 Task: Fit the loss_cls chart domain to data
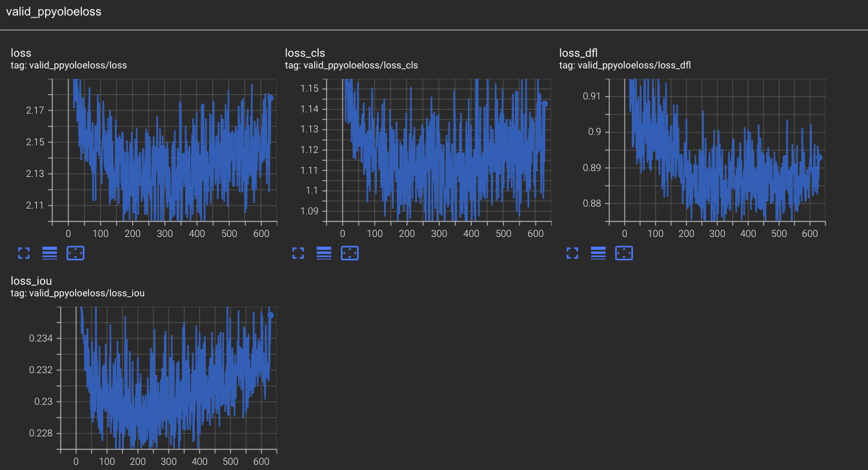click(x=350, y=253)
